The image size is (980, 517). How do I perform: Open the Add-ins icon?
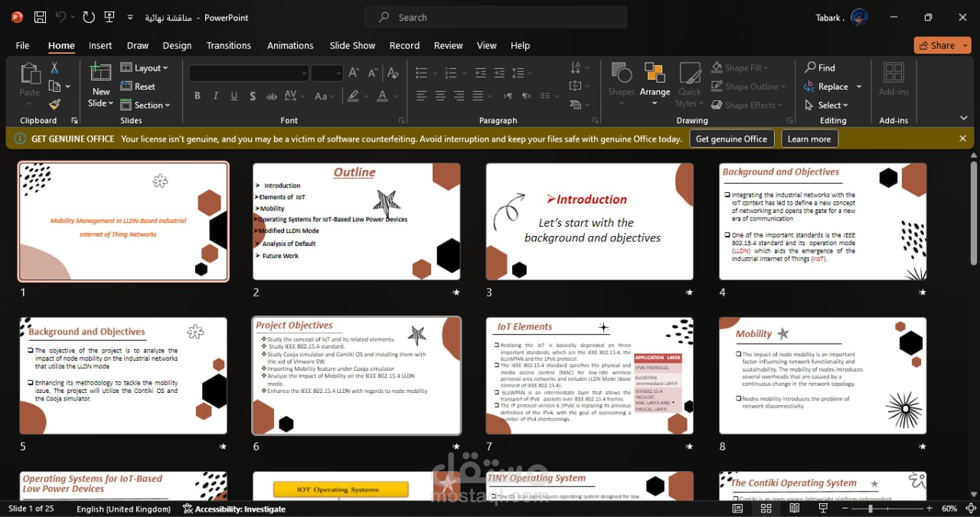[893, 78]
